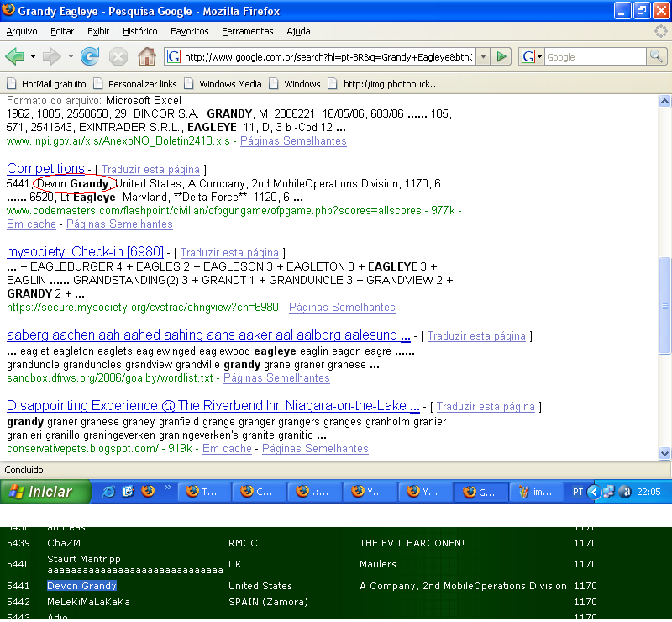Click the Concluído status bar text
This screenshot has height=622, width=672.
click(24, 470)
